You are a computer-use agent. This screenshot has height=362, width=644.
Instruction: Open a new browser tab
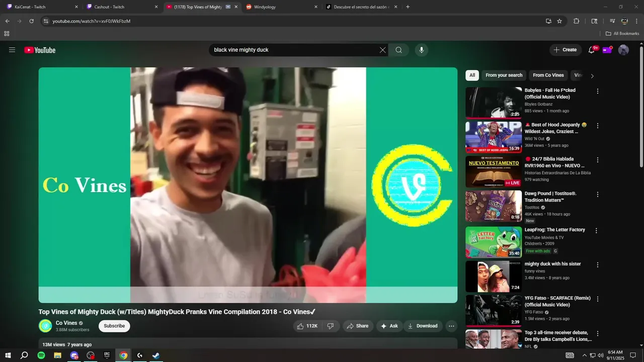click(408, 7)
